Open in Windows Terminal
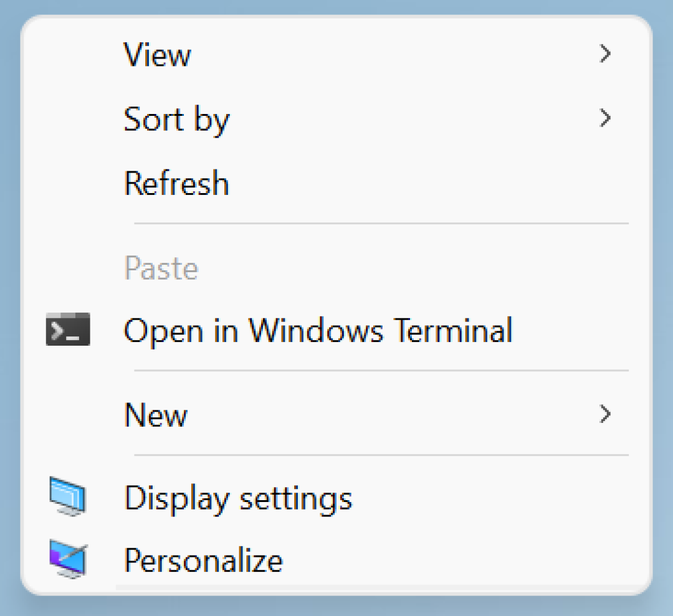Viewport: 673px width, 616px height. 336,330
